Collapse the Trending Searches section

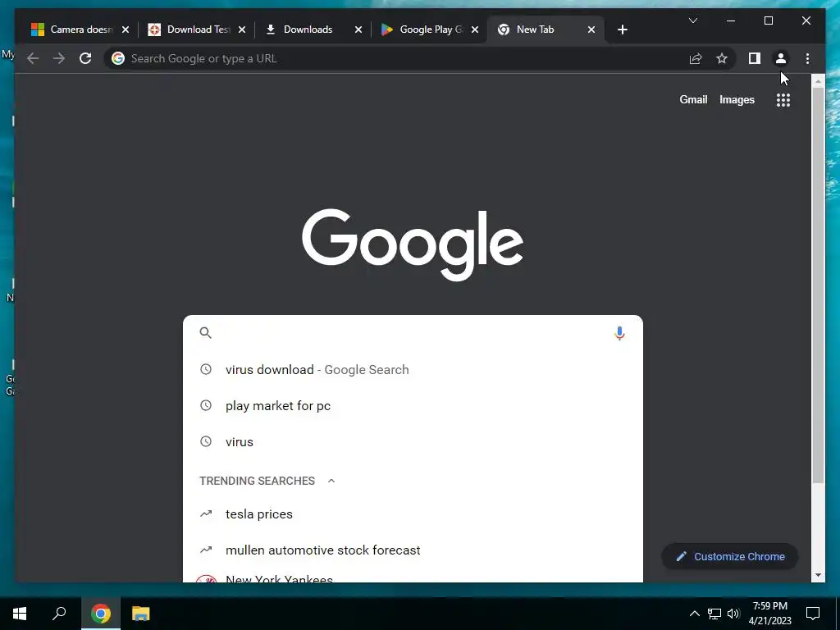[x=331, y=481]
